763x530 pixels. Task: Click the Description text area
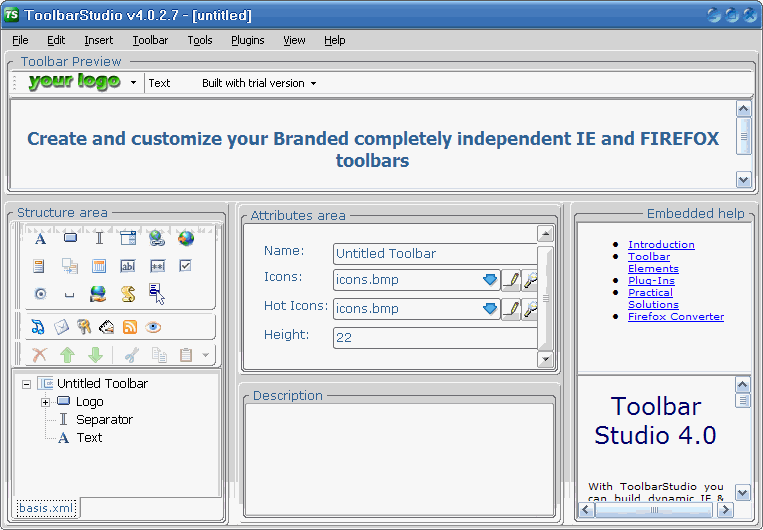point(399,458)
